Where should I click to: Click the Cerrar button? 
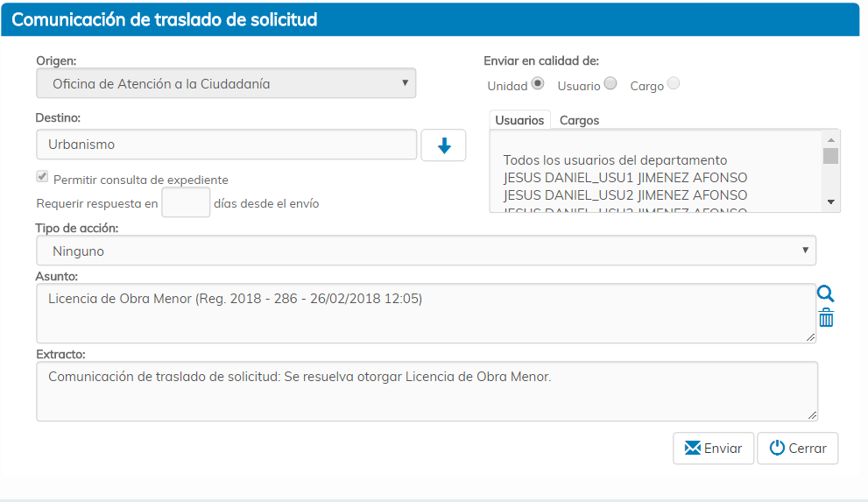click(797, 448)
